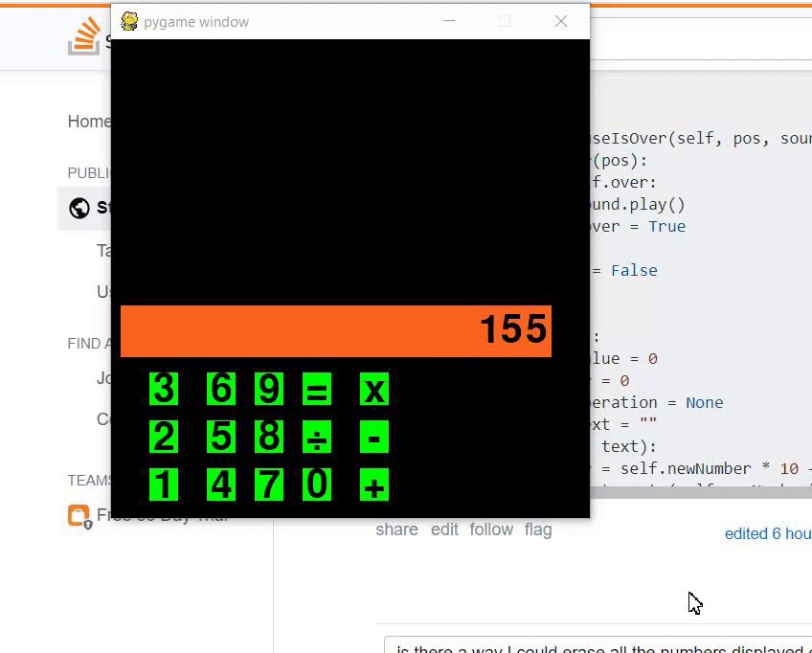The width and height of the screenshot is (812, 653).
Task: Minimize the pygame window
Action: (x=449, y=21)
